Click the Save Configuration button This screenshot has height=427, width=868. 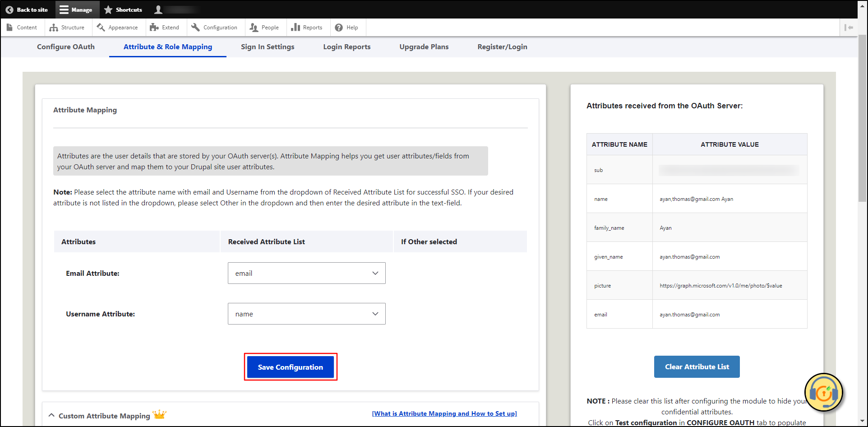pyautogui.click(x=290, y=367)
